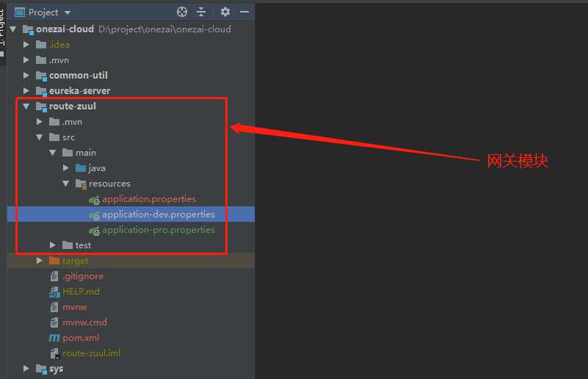The image size is (588, 379).
Task: Select application.properties file name
Action: coord(149,199)
